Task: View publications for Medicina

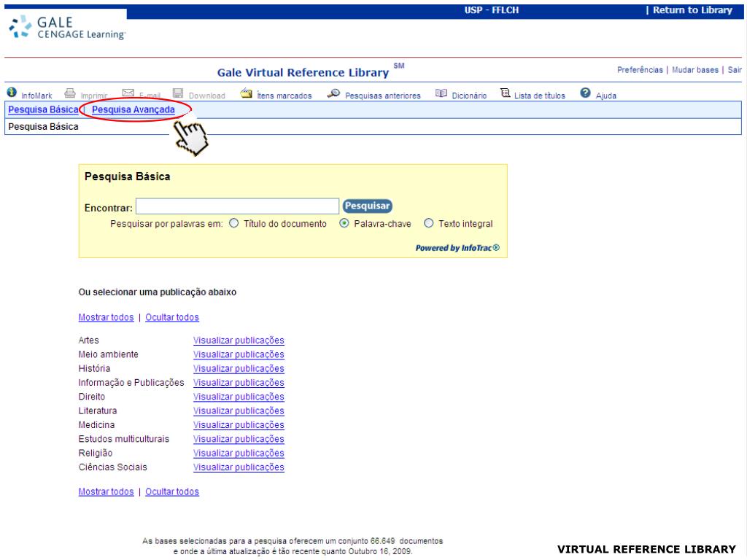Action: coord(239,425)
